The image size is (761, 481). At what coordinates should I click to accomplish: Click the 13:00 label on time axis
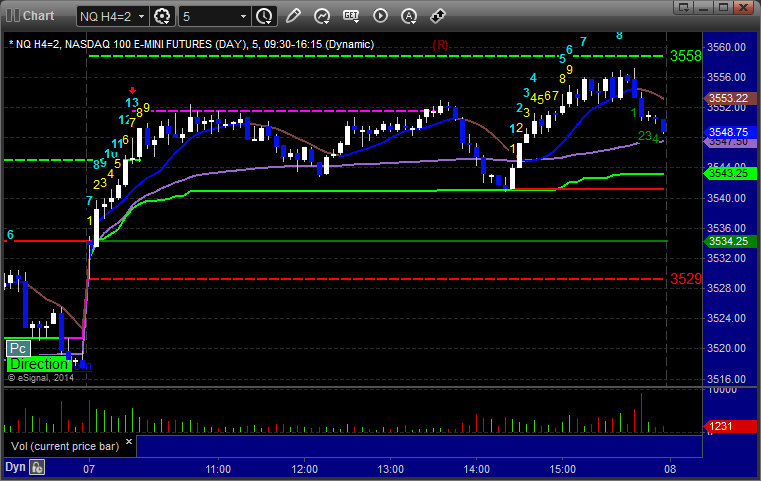pos(391,469)
